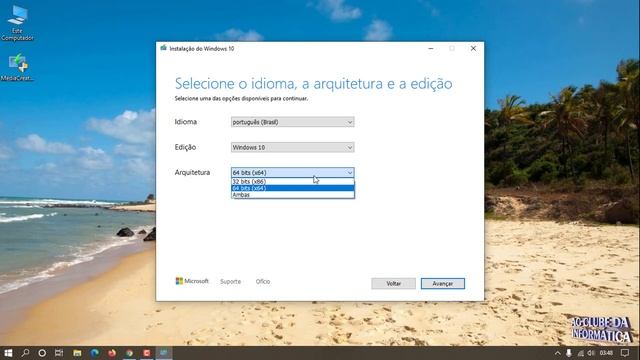The width and height of the screenshot is (640, 360).
Task: Open volume control tray icon
Action: [x=591, y=353]
